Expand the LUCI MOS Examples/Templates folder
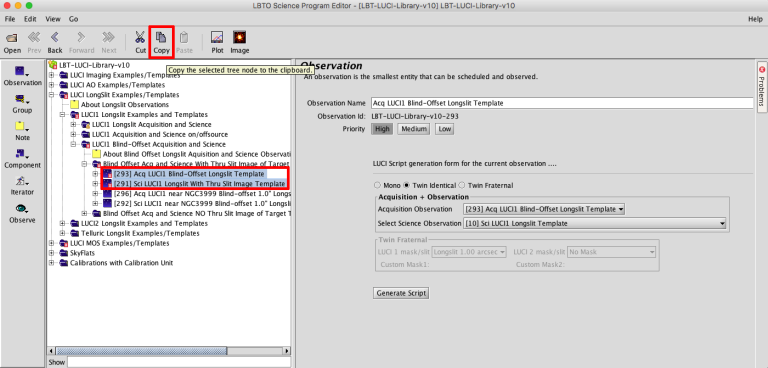The width and height of the screenshot is (768, 368). [51, 243]
